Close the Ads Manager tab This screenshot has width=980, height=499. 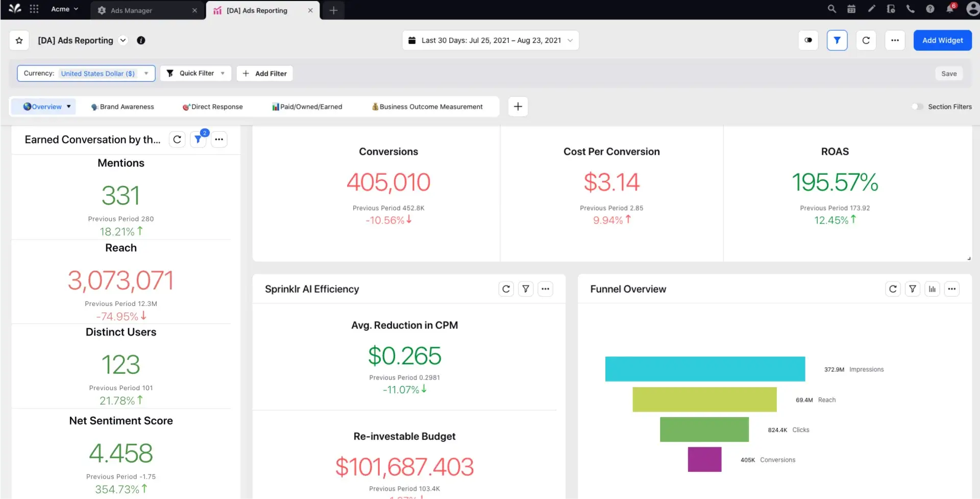[194, 10]
